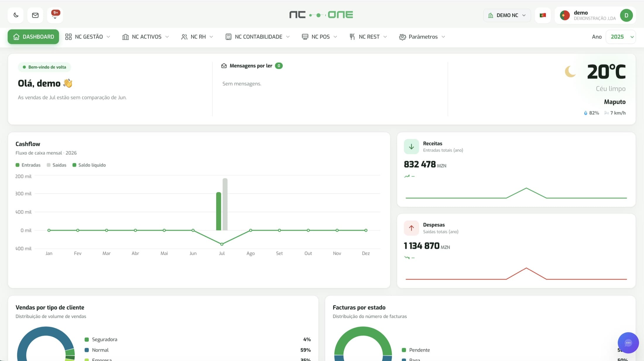This screenshot has height=361, width=644.
Task: Open the NC POS menu
Action: 320,37
